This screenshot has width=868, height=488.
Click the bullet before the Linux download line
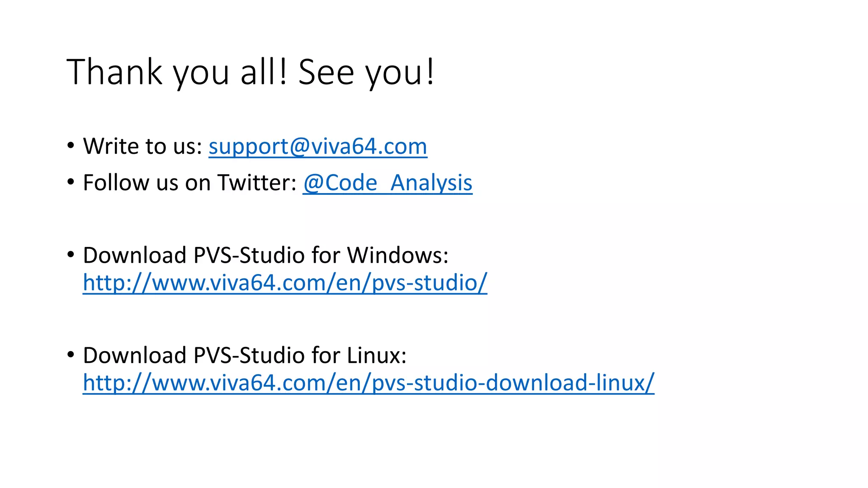(71, 354)
